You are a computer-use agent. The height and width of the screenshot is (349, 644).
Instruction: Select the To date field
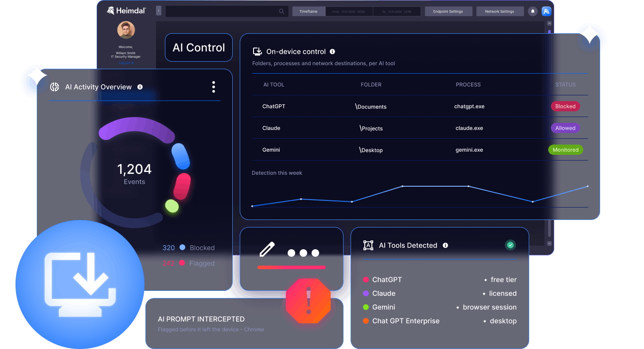pyautogui.click(x=397, y=12)
